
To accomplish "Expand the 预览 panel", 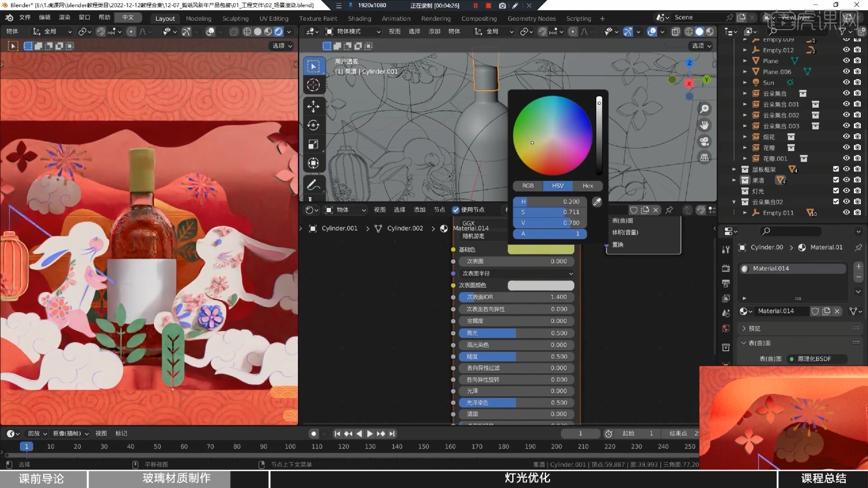I will 744,328.
